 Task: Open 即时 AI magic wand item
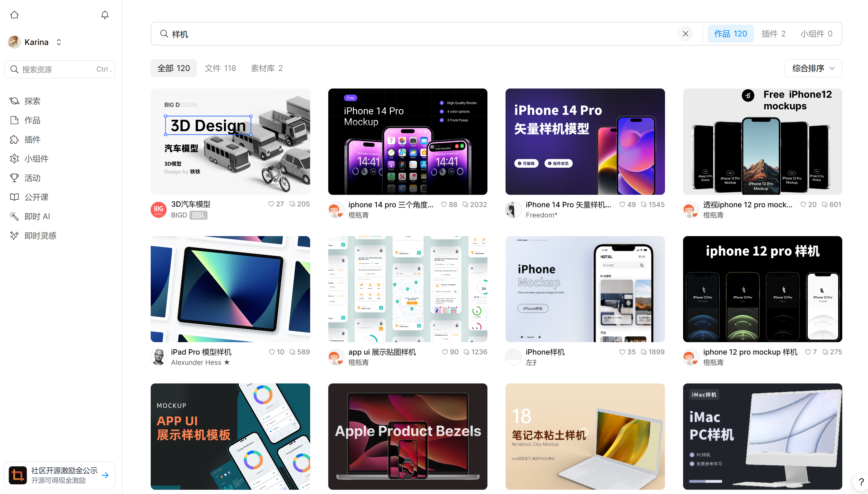[37, 217]
